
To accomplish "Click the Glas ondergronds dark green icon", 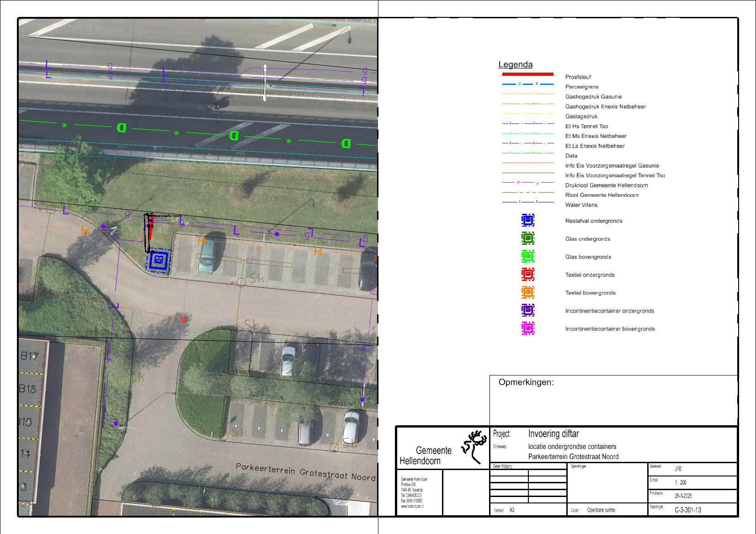I will tap(527, 238).
